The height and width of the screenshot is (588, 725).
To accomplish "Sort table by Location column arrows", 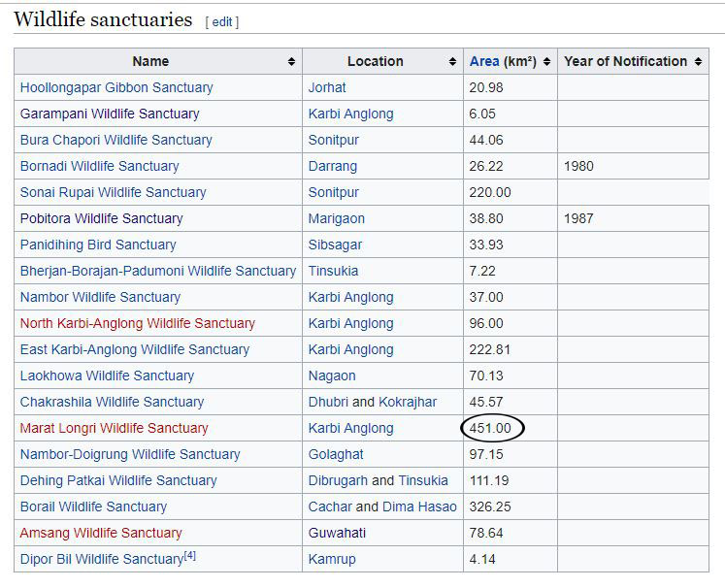I will tap(452, 61).
